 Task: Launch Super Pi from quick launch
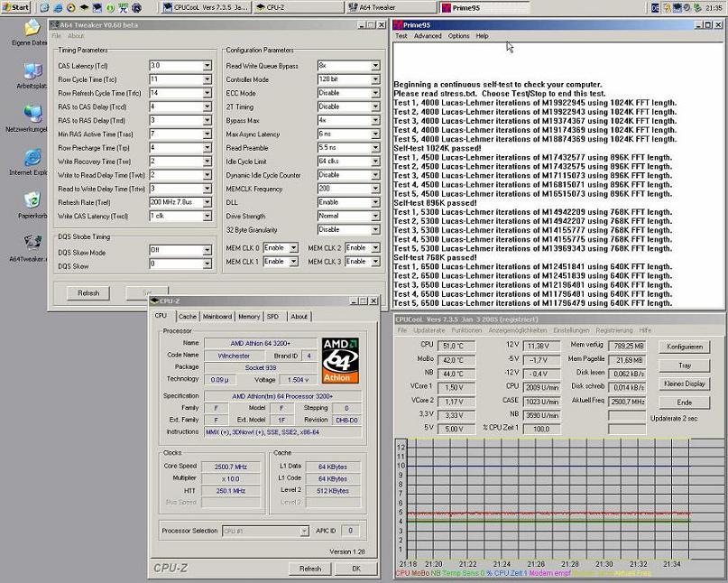coord(123,8)
